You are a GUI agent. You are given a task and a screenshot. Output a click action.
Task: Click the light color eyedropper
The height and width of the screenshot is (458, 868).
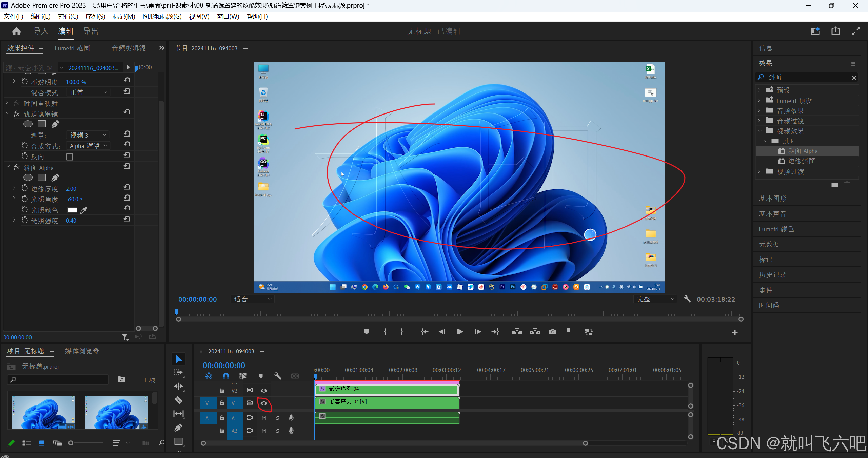(84, 210)
